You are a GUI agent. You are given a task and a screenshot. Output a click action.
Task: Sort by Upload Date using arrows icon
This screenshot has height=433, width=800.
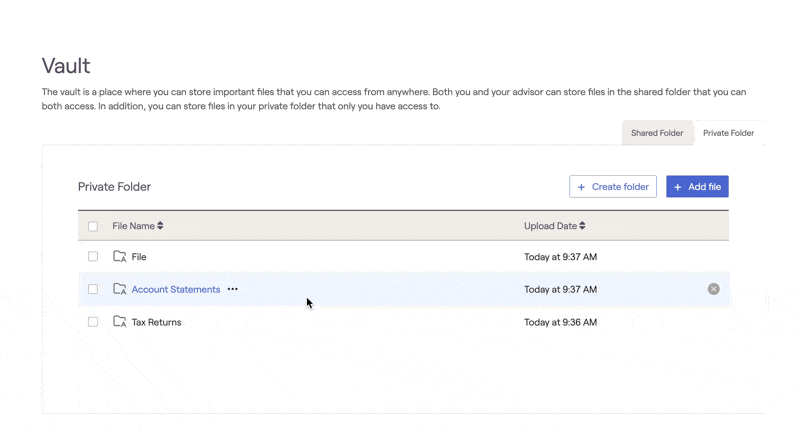click(583, 226)
